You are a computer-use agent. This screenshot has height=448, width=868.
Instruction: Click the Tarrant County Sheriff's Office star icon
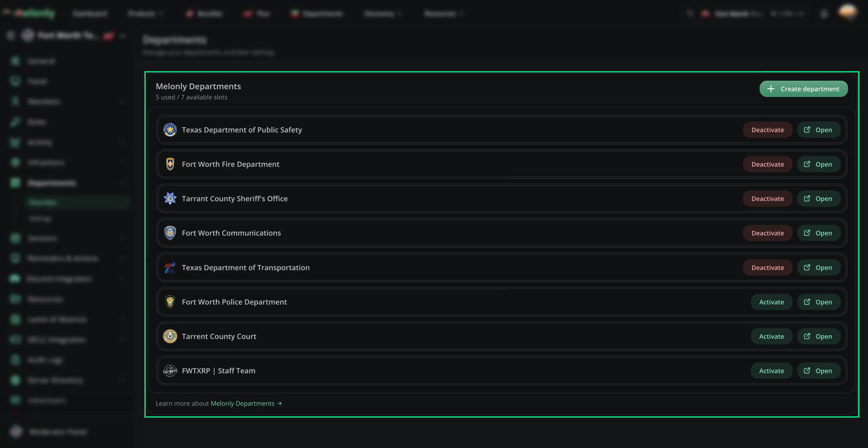pos(170,199)
